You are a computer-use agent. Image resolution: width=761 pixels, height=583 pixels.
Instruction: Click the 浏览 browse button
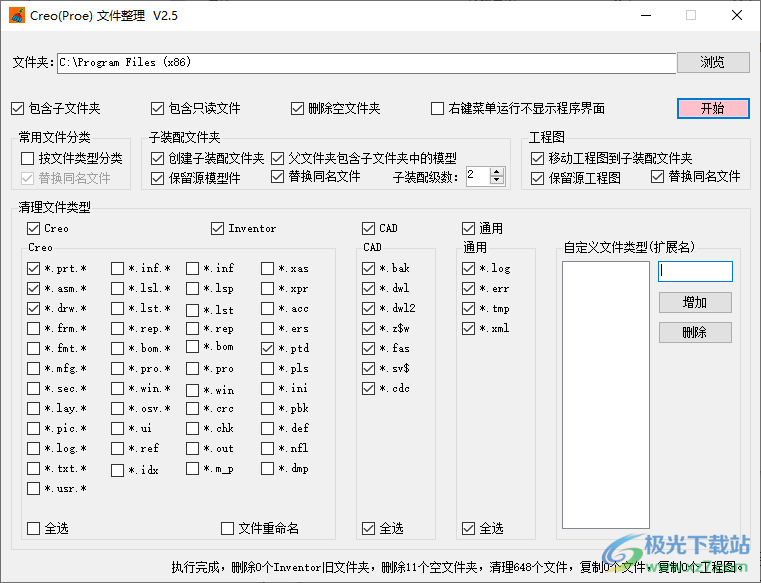713,62
